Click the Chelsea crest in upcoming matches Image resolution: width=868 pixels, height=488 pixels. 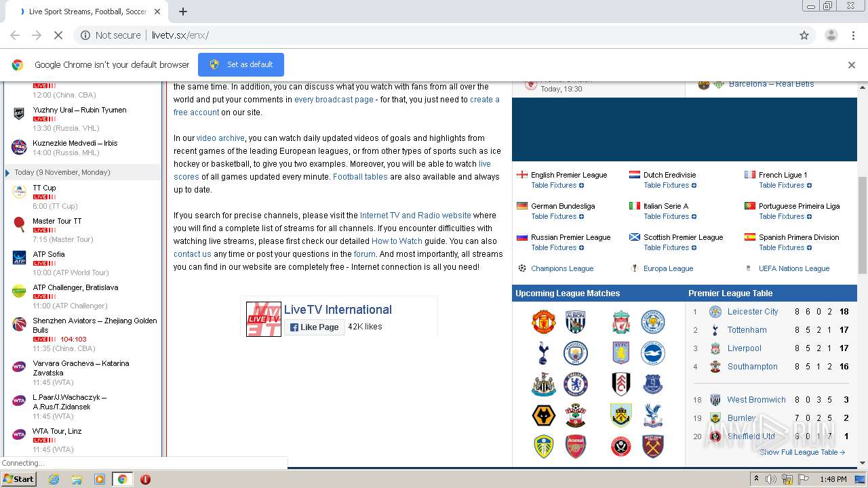point(576,384)
